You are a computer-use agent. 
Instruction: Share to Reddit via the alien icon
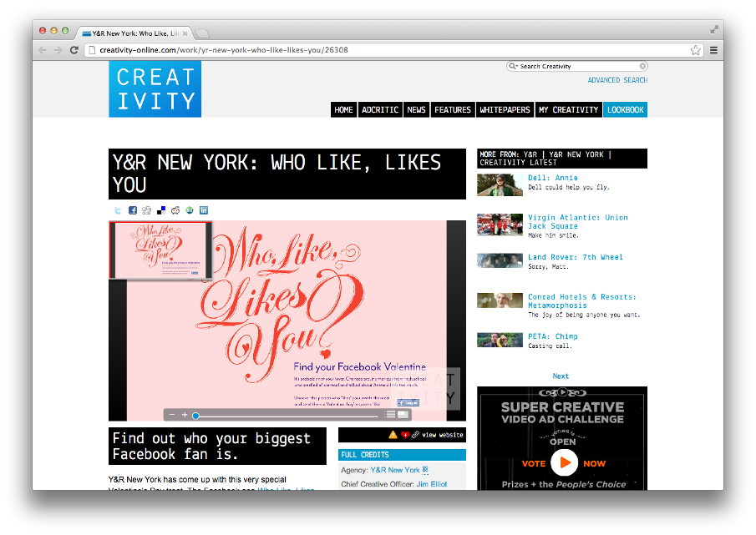pos(175,210)
